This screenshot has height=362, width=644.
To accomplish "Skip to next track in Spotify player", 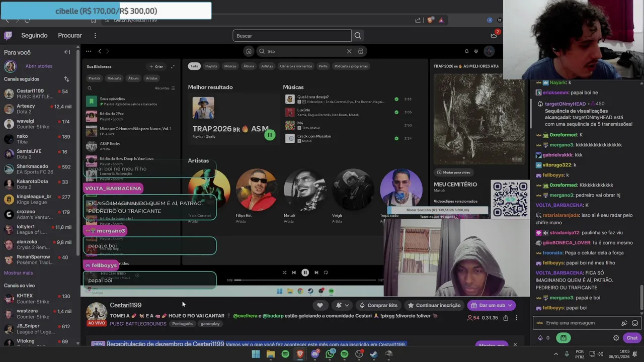I will (x=316, y=273).
